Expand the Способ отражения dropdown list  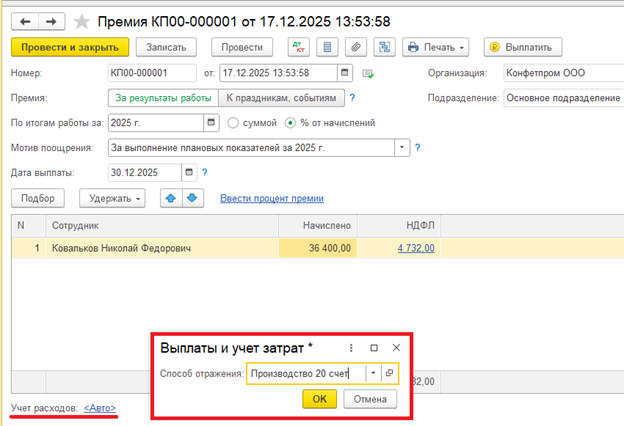coord(373,373)
